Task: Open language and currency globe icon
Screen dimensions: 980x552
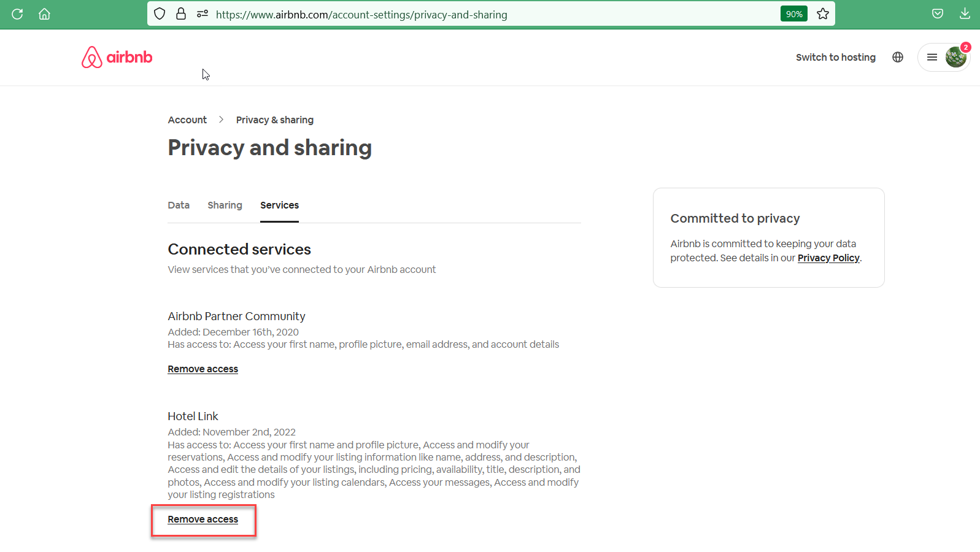Action: 898,57
